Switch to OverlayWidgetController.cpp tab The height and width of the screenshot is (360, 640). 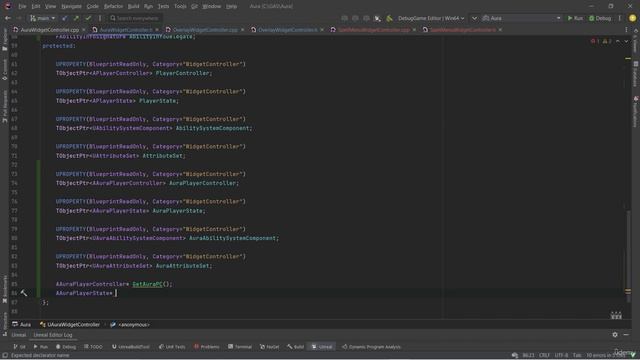(x=202, y=30)
